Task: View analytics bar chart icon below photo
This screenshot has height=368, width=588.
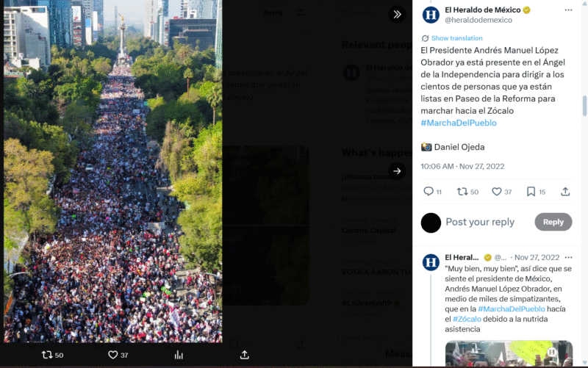Action: (x=179, y=355)
